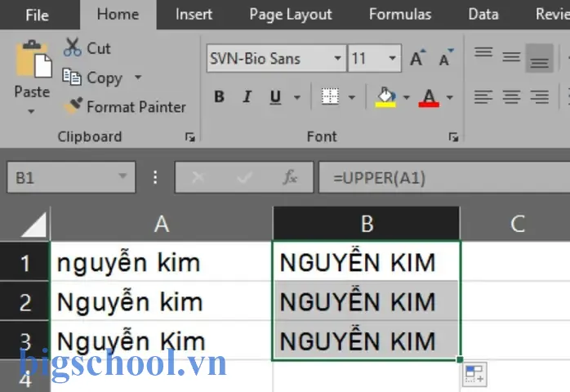
Task: Align text right
Action: (x=540, y=96)
